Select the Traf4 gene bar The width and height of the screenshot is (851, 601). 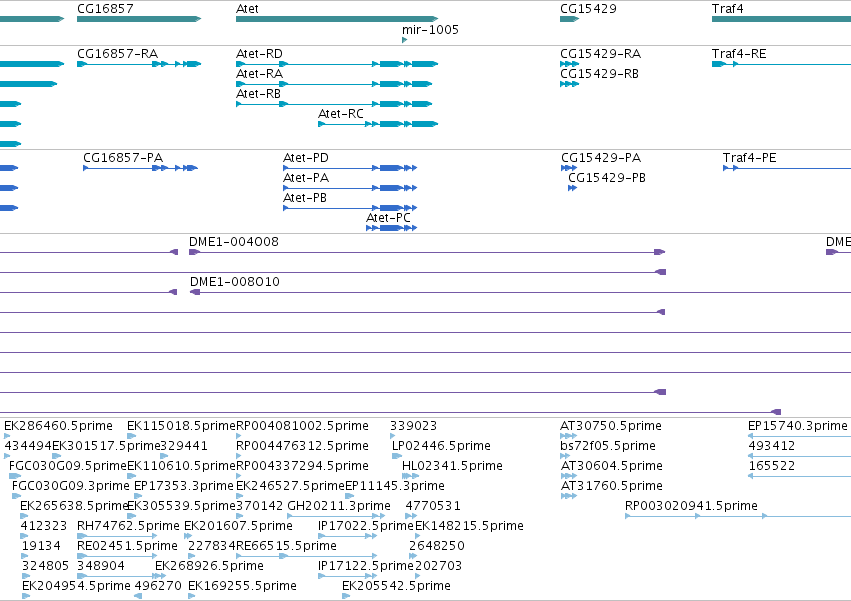click(x=782, y=19)
